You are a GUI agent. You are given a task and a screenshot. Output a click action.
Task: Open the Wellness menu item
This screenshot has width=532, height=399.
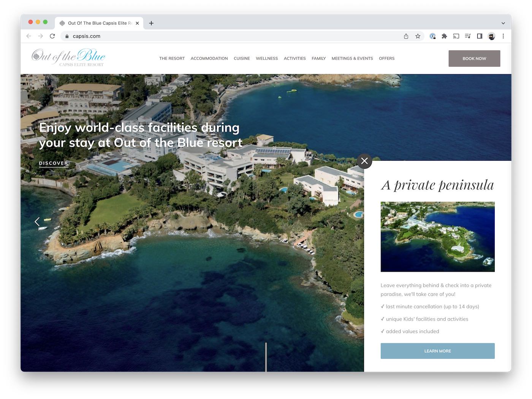[x=267, y=59]
